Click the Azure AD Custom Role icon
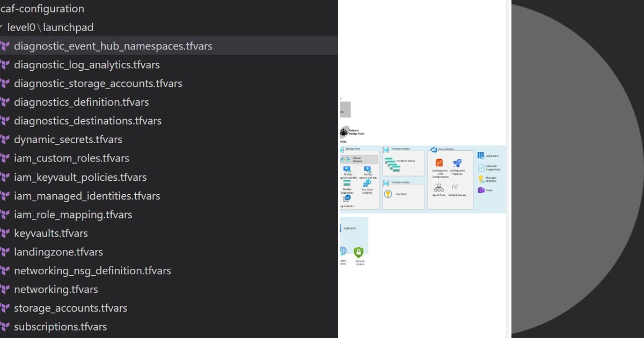This screenshot has height=338, width=644. coord(481,167)
